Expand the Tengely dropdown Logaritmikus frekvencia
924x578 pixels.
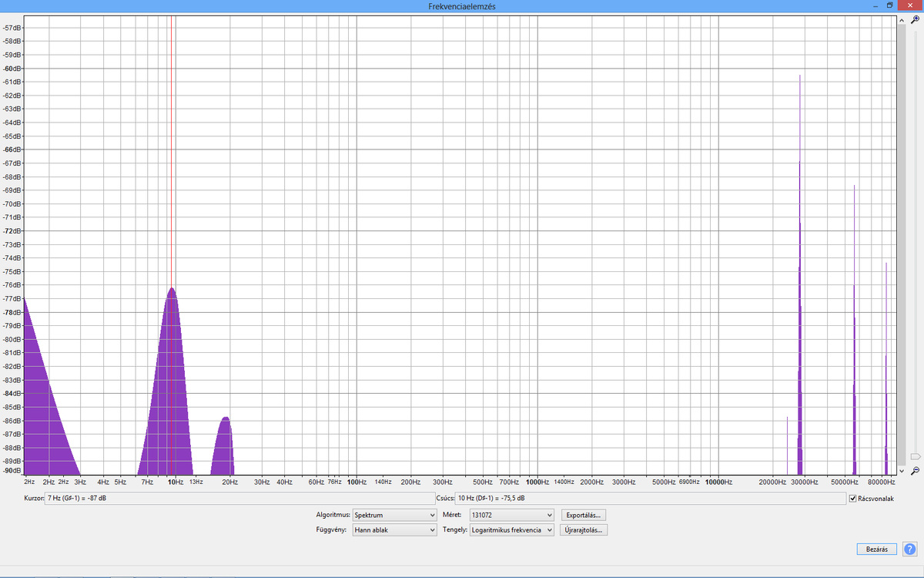pyautogui.click(x=512, y=530)
